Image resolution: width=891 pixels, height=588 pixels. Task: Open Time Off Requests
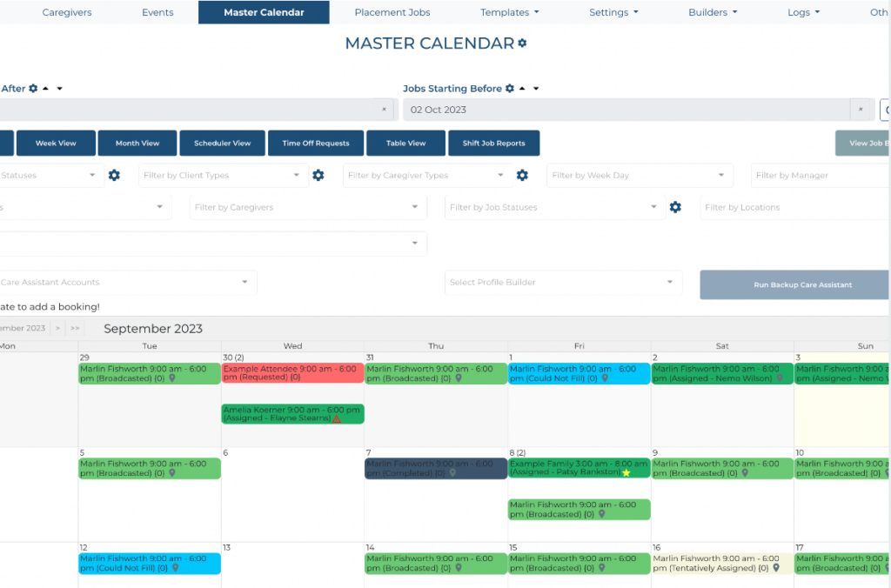(315, 143)
